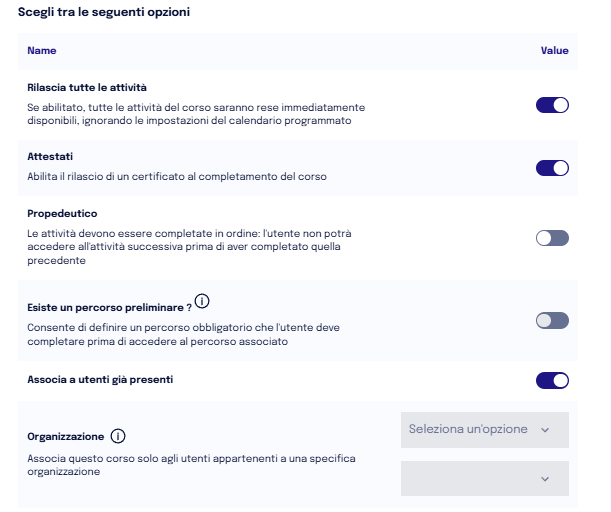Image resolution: width=611 pixels, height=512 pixels.
Task: Click info icon next to Organizzazione
Action: [x=118, y=436]
